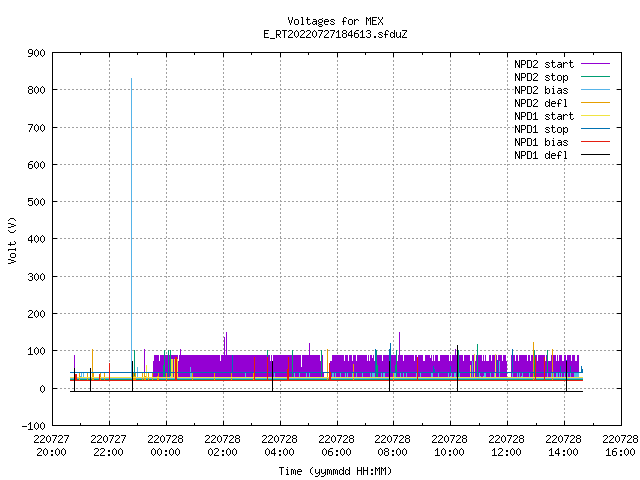This screenshot has width=640, height=480.
Task: Click the orange NPD2 defl legend line
Action: (x=595, y=102)
